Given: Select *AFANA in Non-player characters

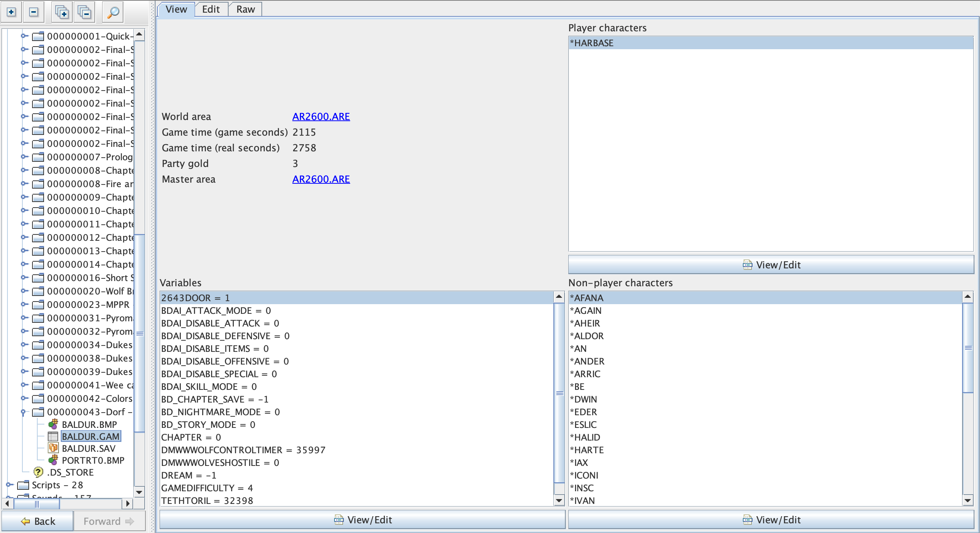Looking at the screenshot, I should pyautogui.click(x=766, y=298).
